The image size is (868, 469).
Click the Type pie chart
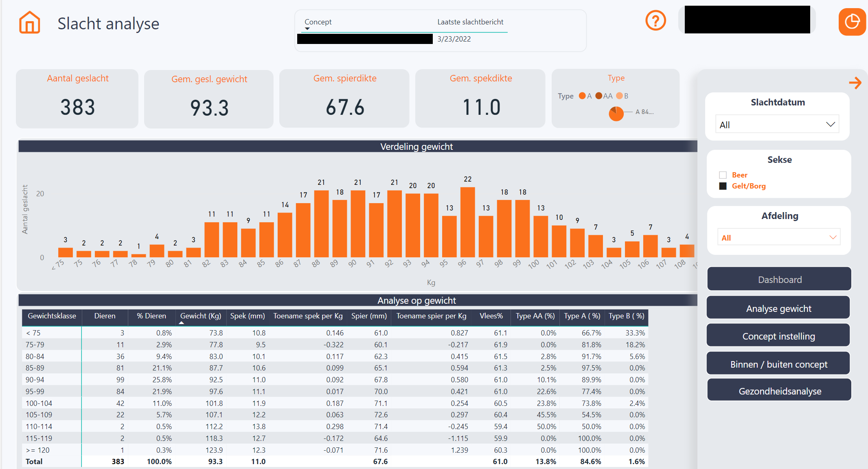(x=616, y=114)
